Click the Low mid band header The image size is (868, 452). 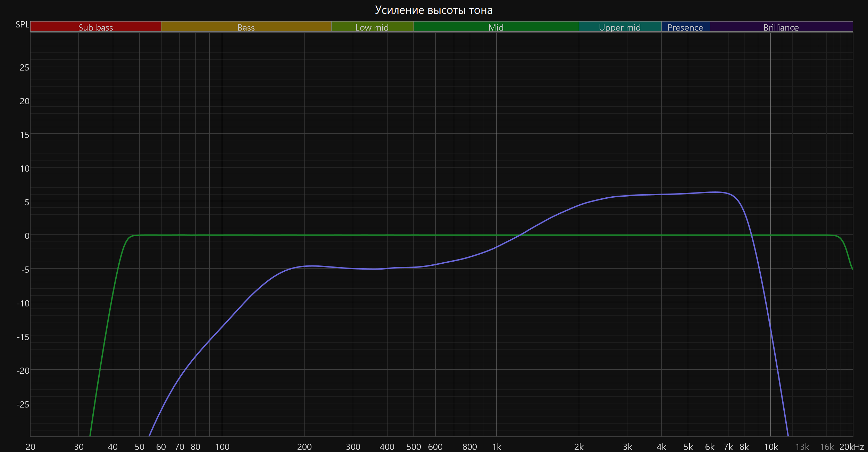click(372, 27)
